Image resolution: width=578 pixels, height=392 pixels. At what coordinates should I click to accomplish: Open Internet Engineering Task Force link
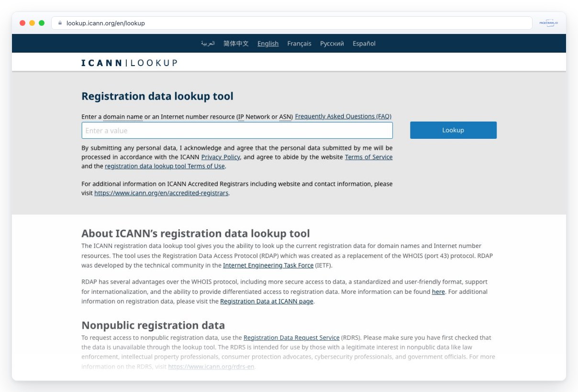(x=268, y=265)
